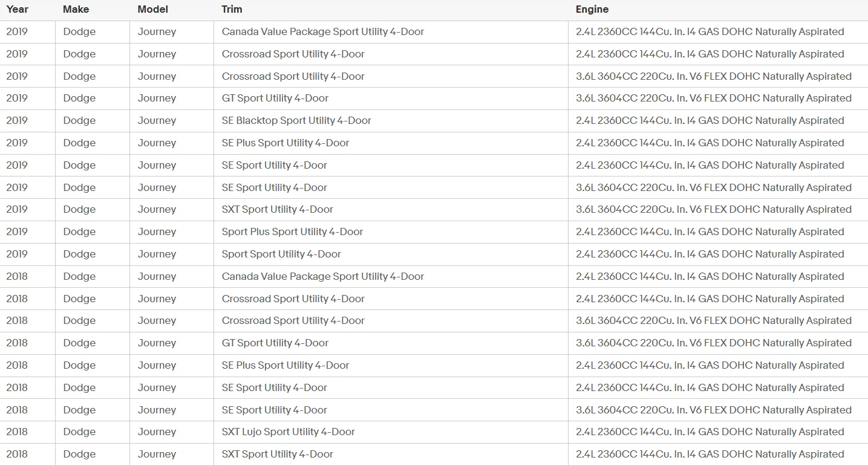The height and width of the screenshot is (466, 868).
Task: Click 'SE Sport Utility 4-Door' in 2018 3.6L row
Action: coord(275,410)
